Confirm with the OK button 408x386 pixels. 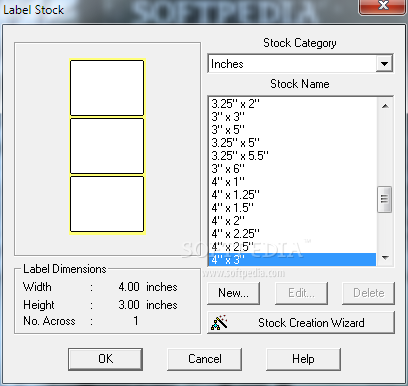coord(105,359)
